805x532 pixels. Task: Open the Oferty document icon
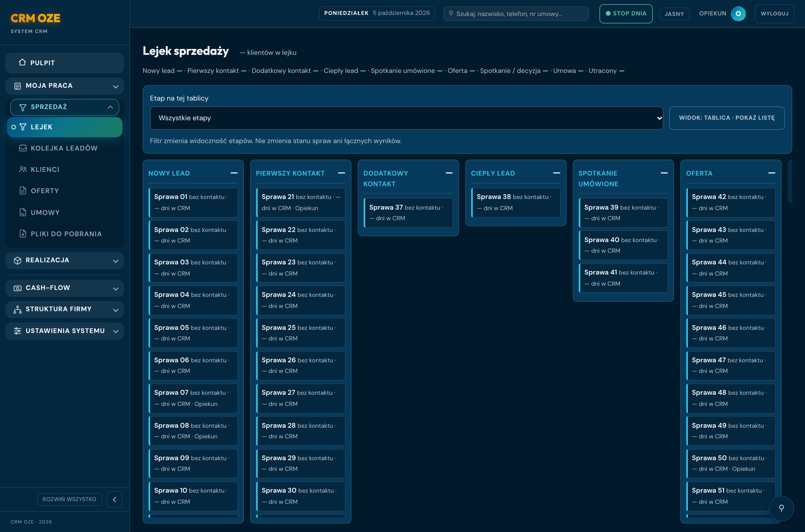point(23,191)
